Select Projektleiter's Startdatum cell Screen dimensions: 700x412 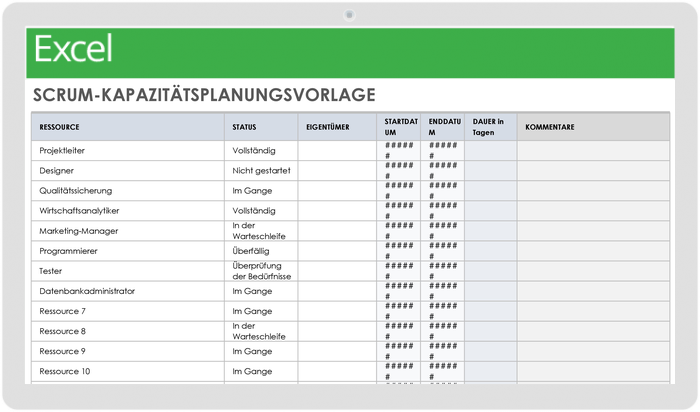(x=399, y=151)
